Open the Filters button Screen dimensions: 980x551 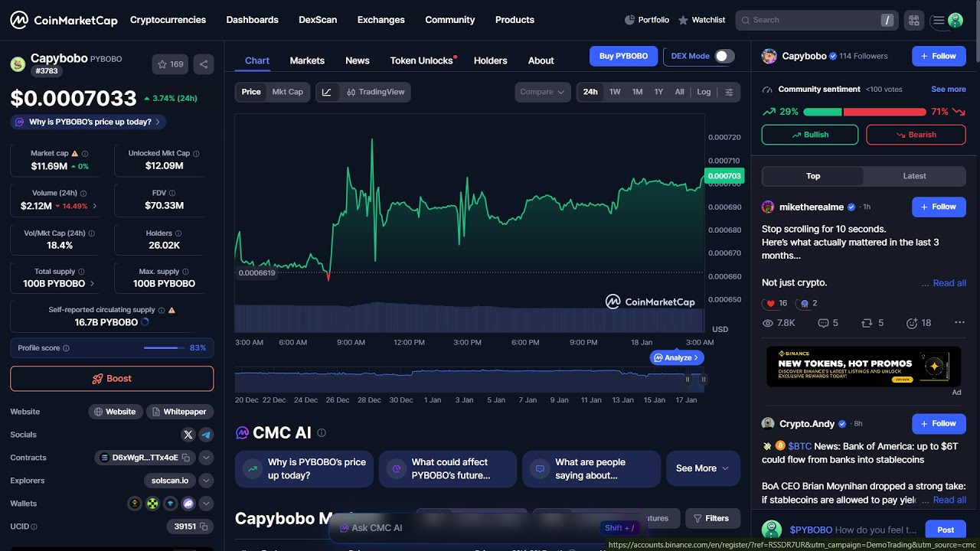pos(713,518)
